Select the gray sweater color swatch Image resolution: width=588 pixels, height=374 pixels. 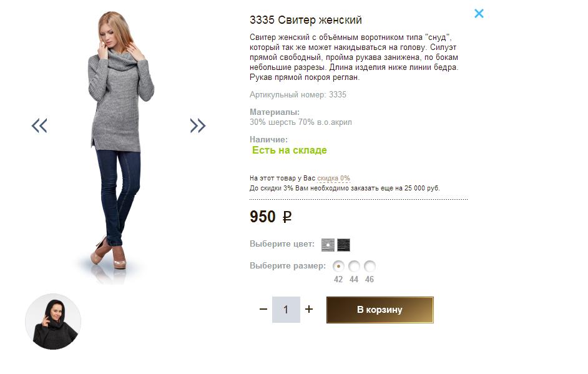click(x=328, y=244)
